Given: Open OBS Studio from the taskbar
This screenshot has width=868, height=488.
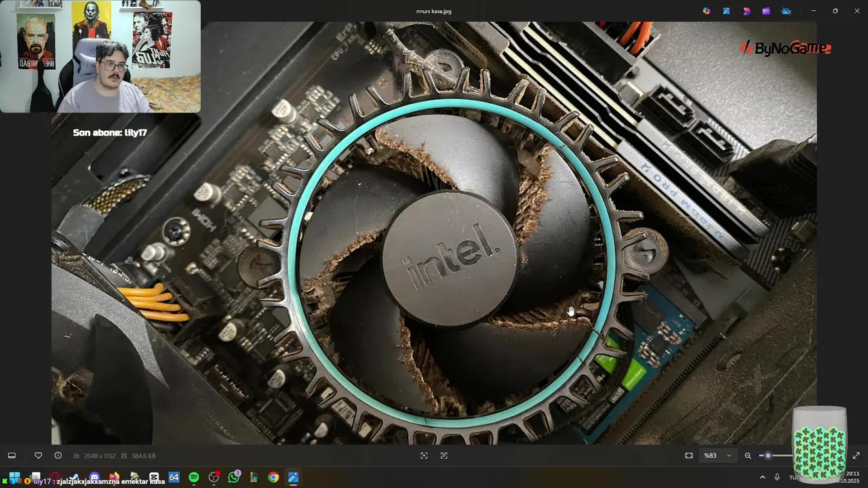Looking at the screenshot, I should coord(214,477).
